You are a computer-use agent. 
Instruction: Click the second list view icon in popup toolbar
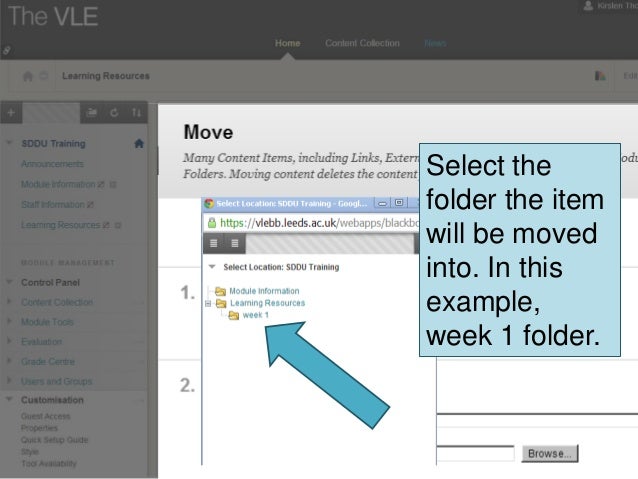point(235,243)
